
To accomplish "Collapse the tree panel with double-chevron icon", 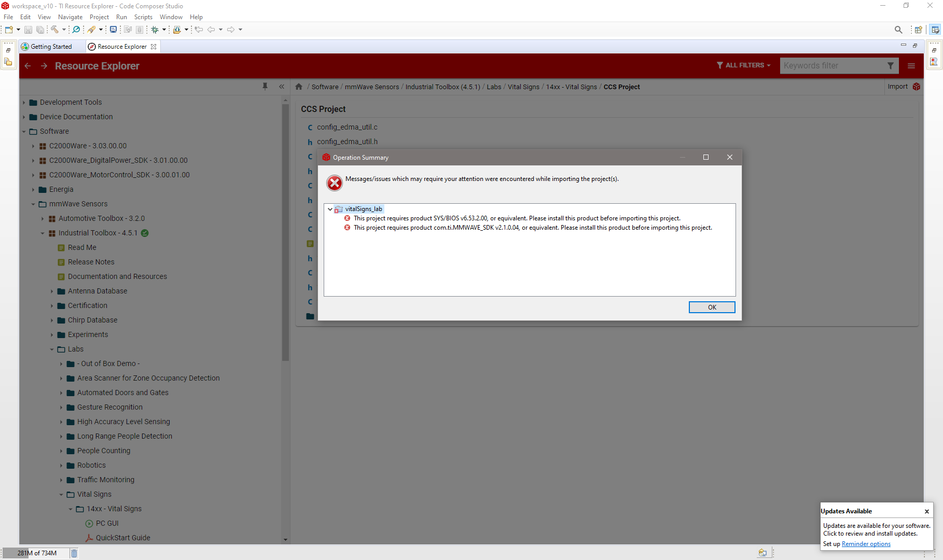I will (x=282, y=87).
